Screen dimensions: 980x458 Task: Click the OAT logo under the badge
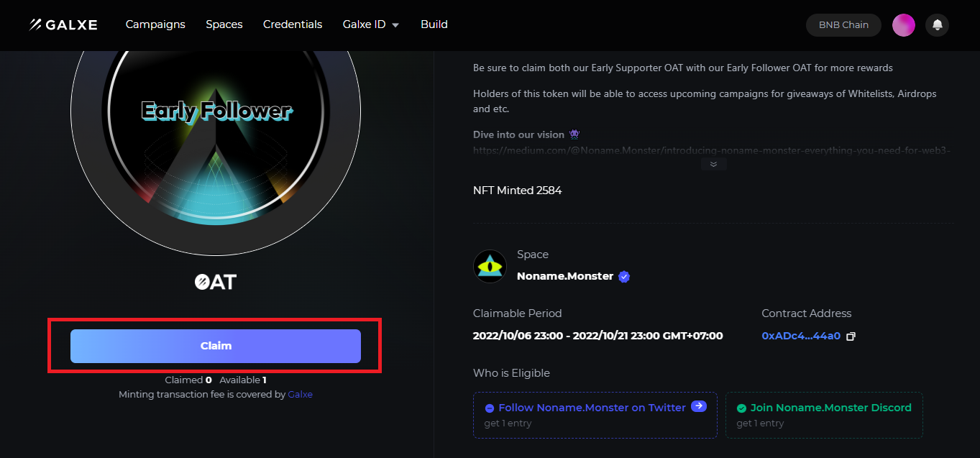[x=216, y=282]
